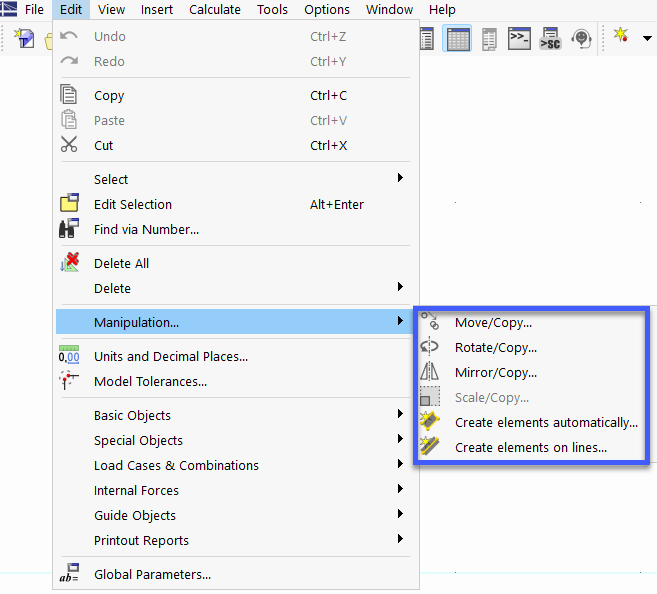
Task: Open the File menu
Action: 34,9
